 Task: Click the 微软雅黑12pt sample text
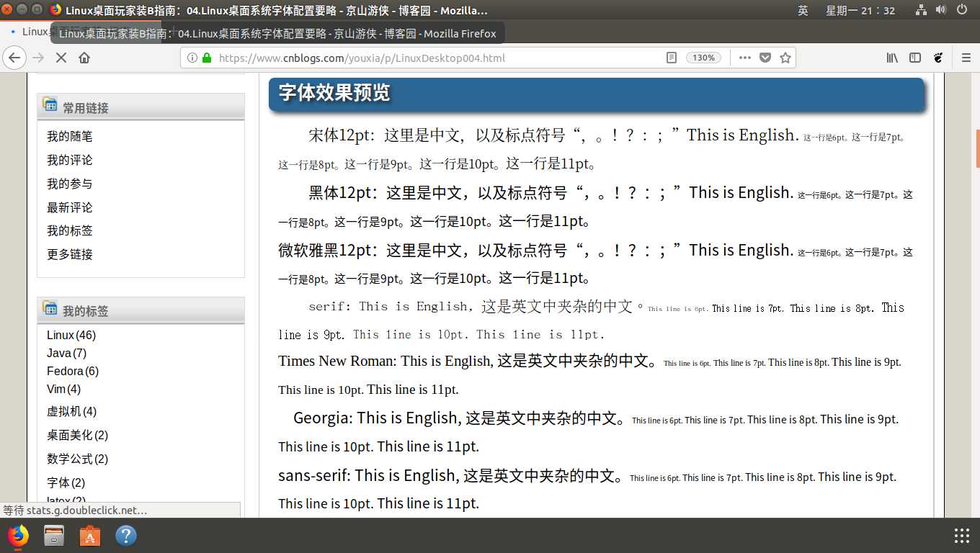click(x=596, y=264)
